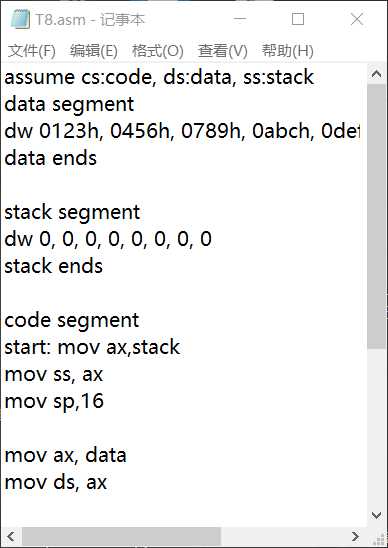Click the horizontal scrollbar left arrow

point(11,536)
